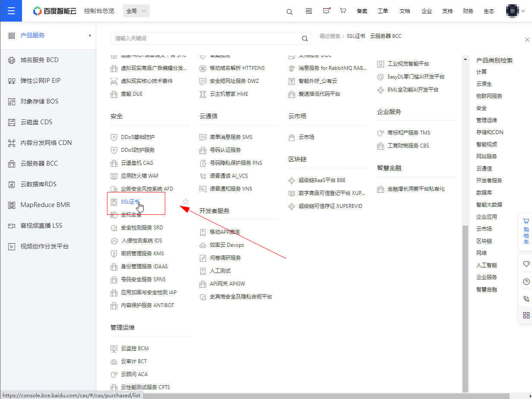532x399 pixels.
Task: Open the message notification icon
Action: click(x=326, y=11)
